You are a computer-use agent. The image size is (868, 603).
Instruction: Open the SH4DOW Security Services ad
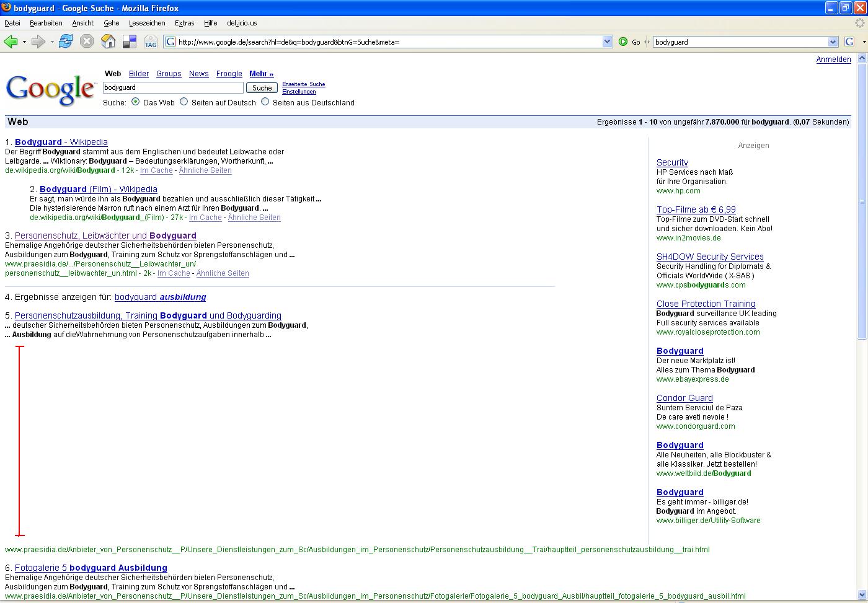(x=710, y=257)
